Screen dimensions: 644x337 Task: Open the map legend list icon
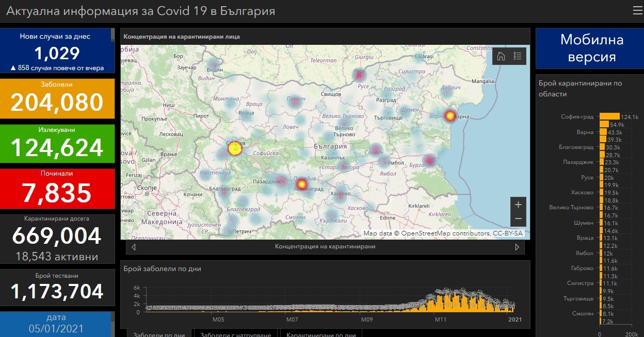(518, 57)
